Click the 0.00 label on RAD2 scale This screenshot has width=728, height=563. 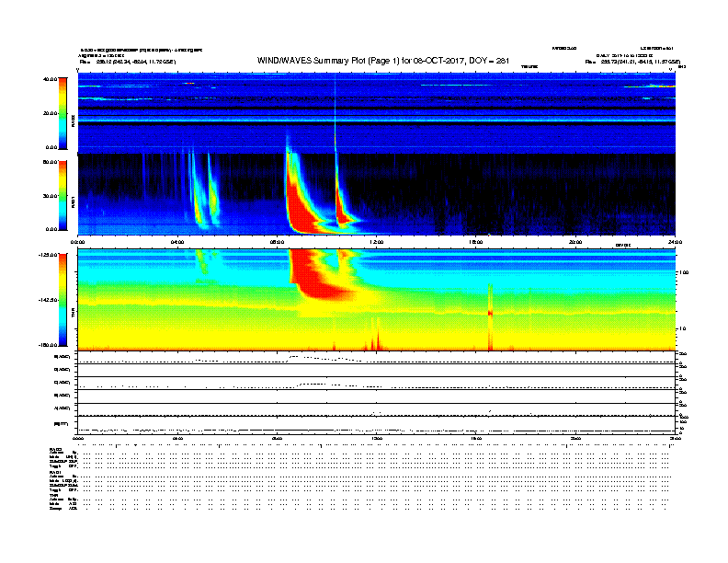point(51,148)
